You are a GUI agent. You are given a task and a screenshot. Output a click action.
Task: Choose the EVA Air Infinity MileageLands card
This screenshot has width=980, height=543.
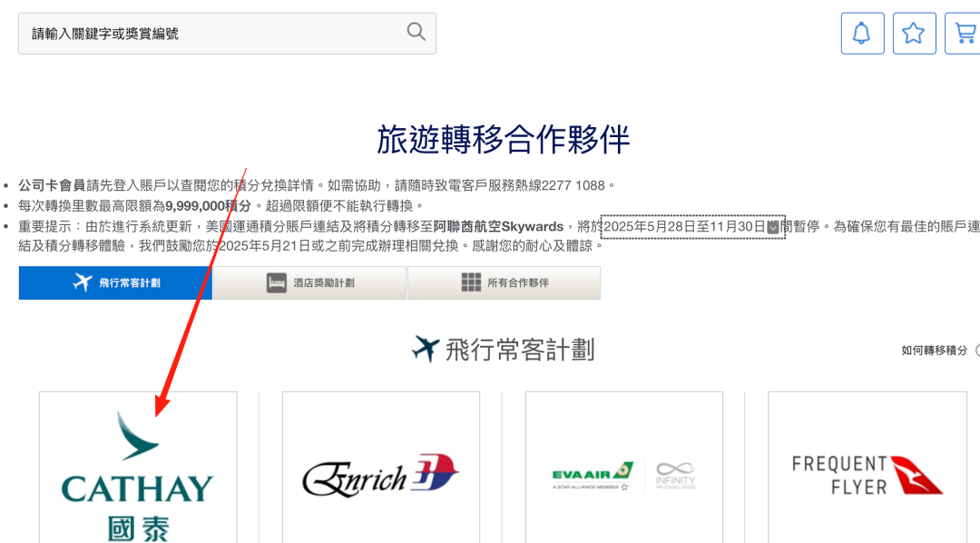coord(624,468)
